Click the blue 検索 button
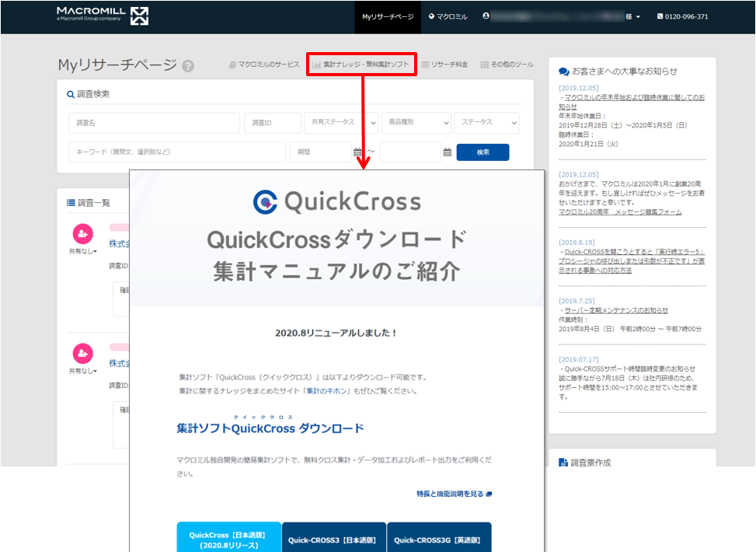 coord(483,152)
